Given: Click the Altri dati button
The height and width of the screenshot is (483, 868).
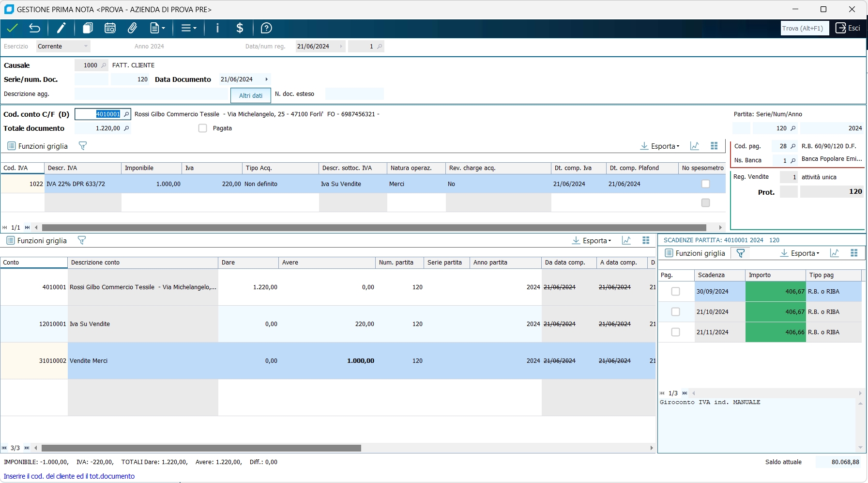Looking at the screenshot, I should coord(250,95).
